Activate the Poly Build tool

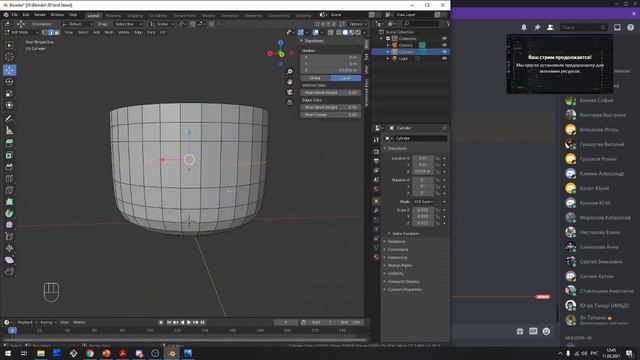(9, 202)
